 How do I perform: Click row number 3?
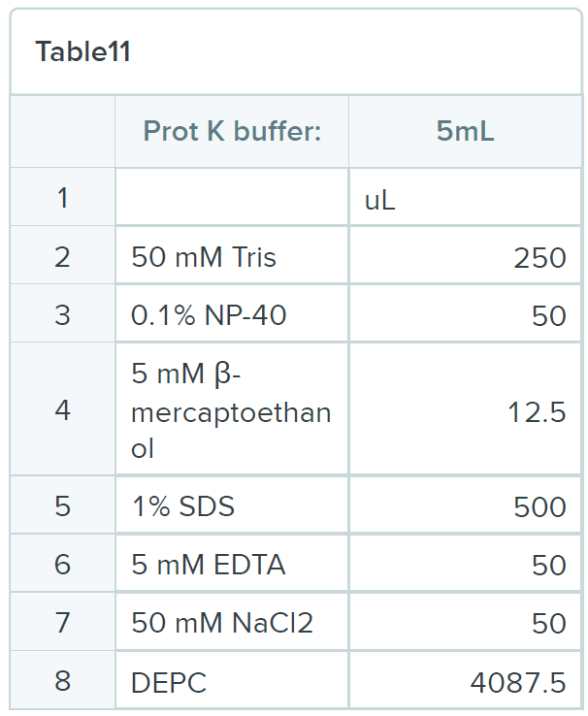click(x=63, y=315)
